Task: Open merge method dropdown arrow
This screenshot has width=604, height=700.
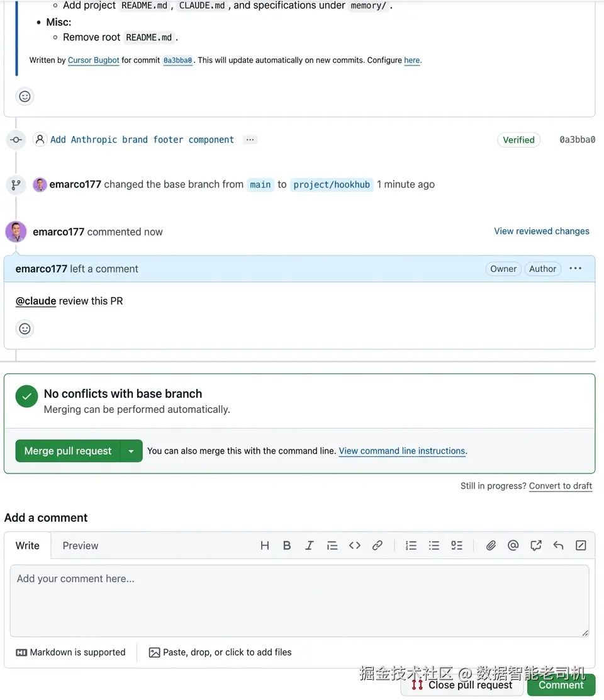Action: [131, 451]
